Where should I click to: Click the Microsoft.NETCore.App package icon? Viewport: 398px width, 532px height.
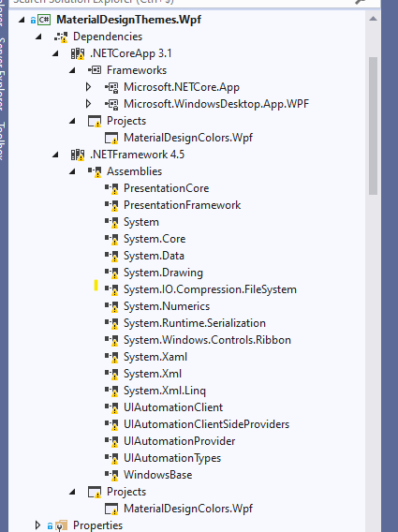point(111,87)
